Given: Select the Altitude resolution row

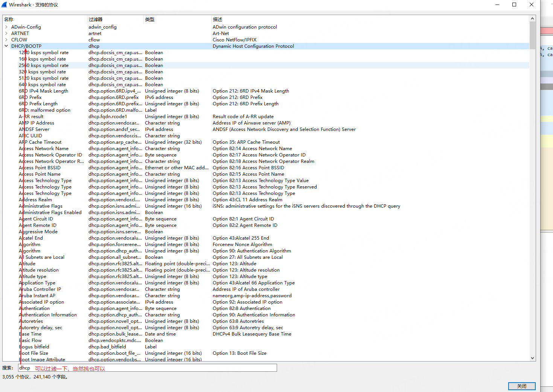Looking at the screenshot, I should click(x=266, y=270).
